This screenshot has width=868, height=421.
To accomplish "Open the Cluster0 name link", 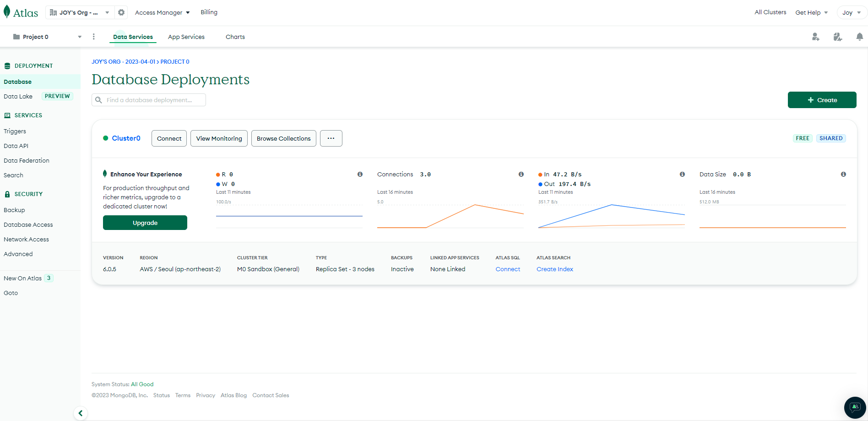I will pyautogui.click(x=126, y=138).
